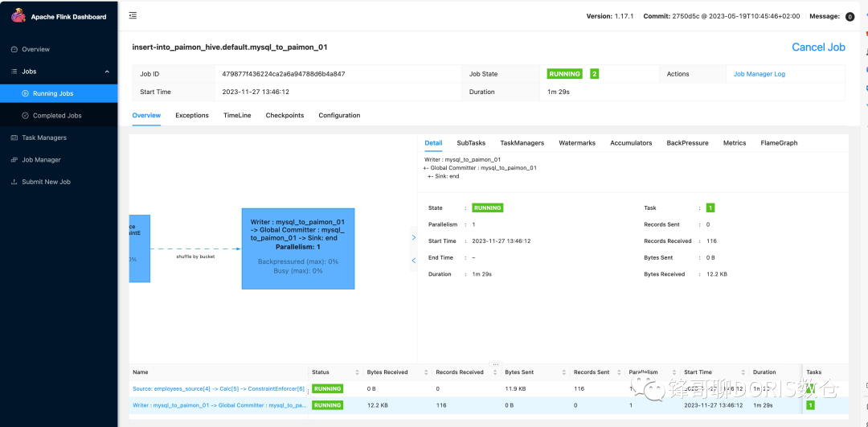Open the BackPressure tab
Screen dimensions: 868x427
[x=687, y=143]
